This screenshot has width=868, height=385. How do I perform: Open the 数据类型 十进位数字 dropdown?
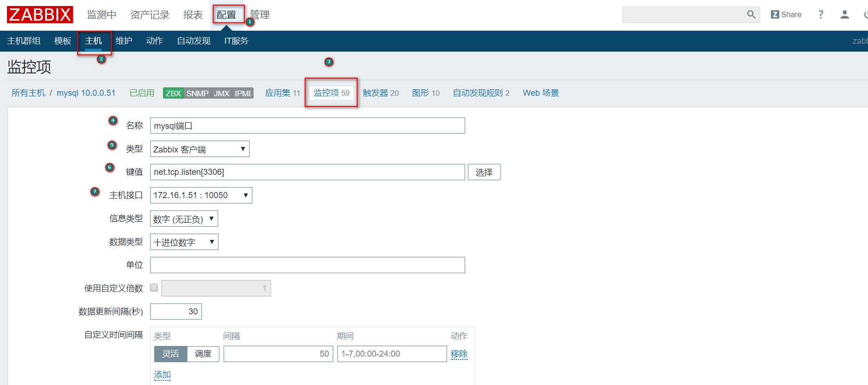pyautogui.click(x=184, y=242)
